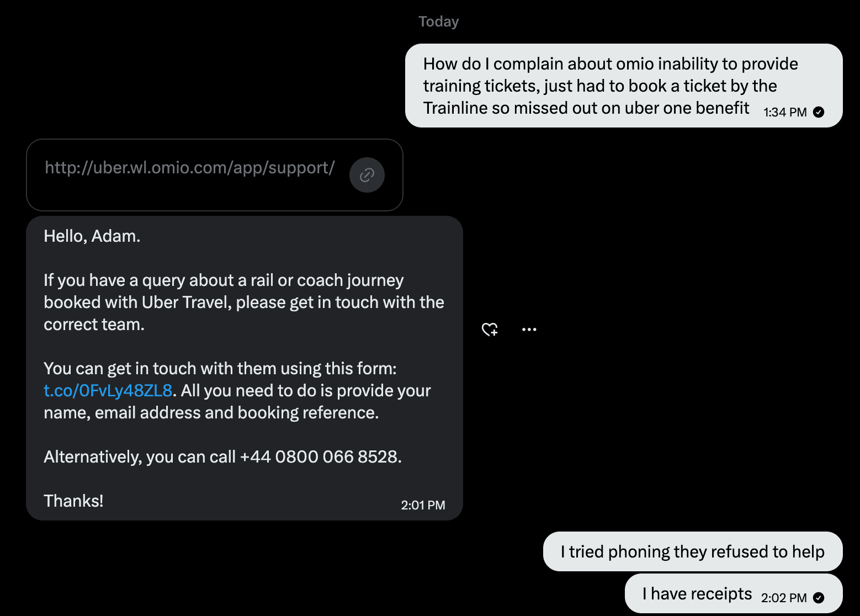Add a reaction with the heart-plus icon

(x=490, y=330)
